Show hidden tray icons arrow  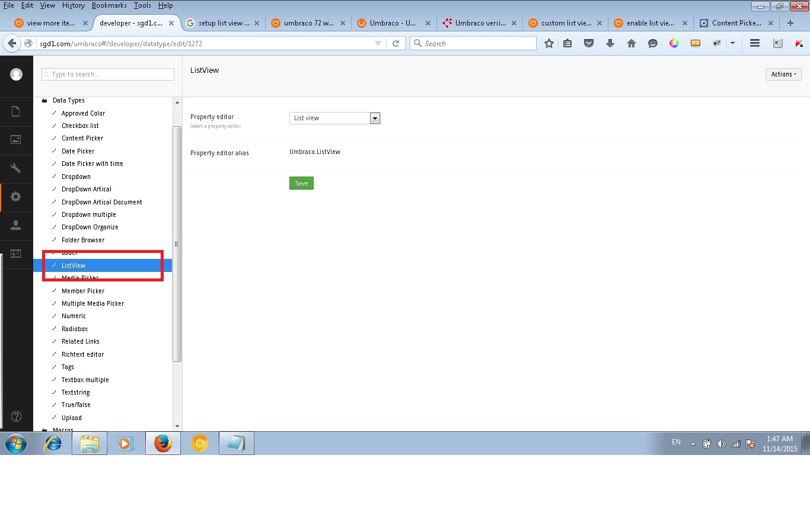(693, 444)
